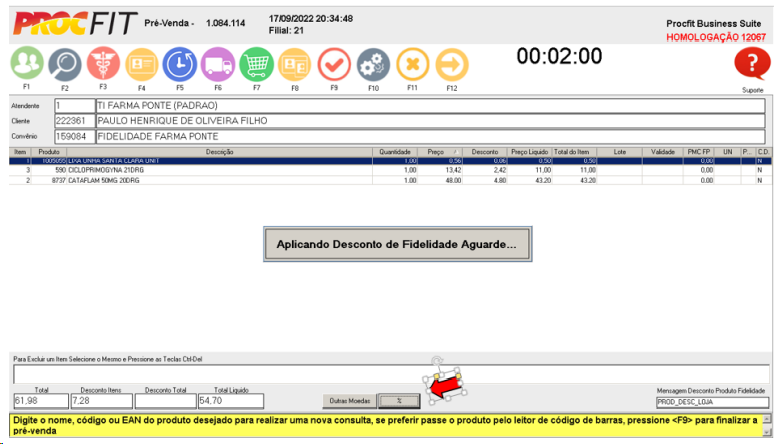
Task: Click the F12 arrow exit icon
Action: (452, 64)
